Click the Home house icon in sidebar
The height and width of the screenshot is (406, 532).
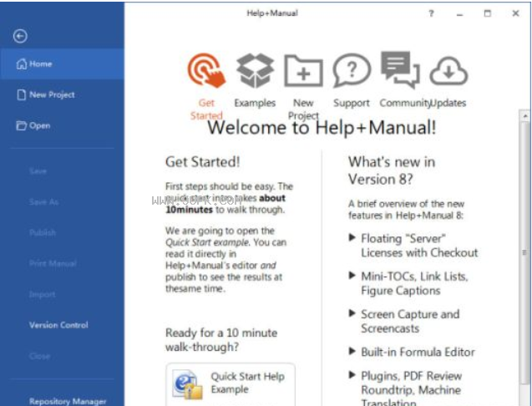22,63
